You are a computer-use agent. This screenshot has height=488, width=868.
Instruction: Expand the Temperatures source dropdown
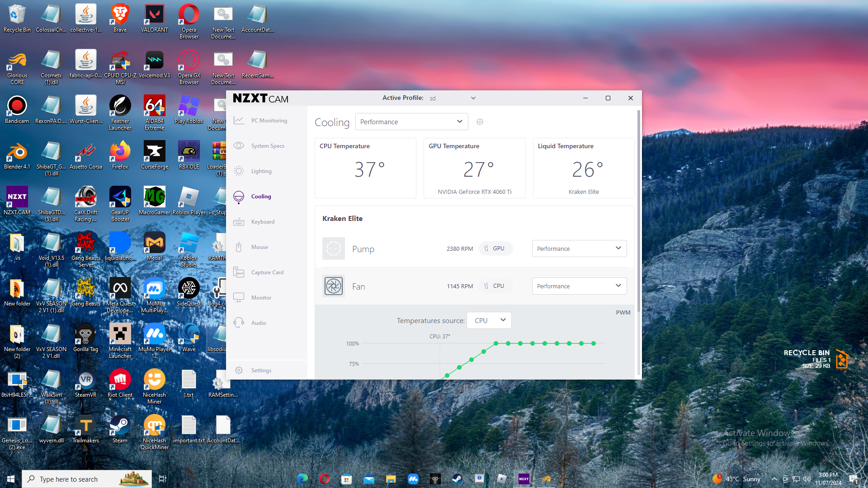pos(489,320)
